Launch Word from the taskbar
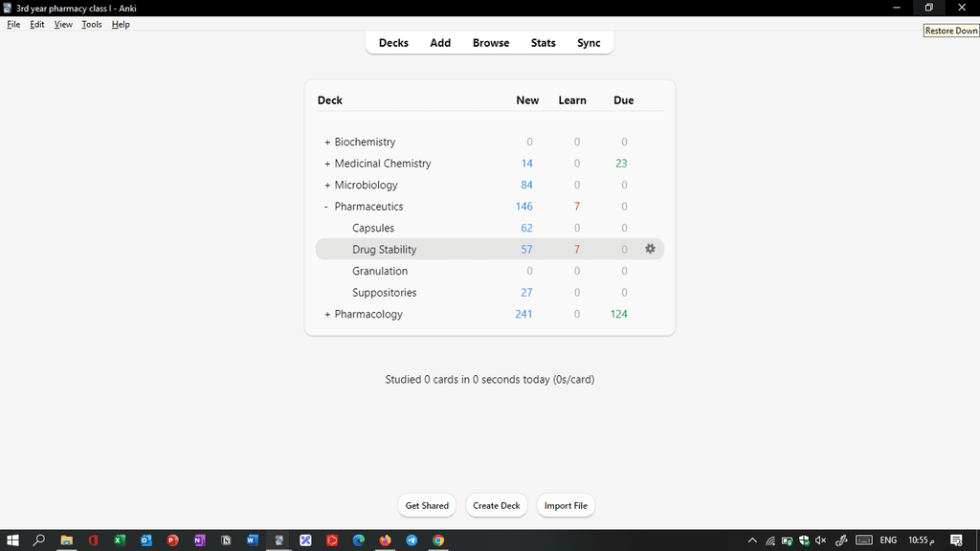 tap(253, 540)
